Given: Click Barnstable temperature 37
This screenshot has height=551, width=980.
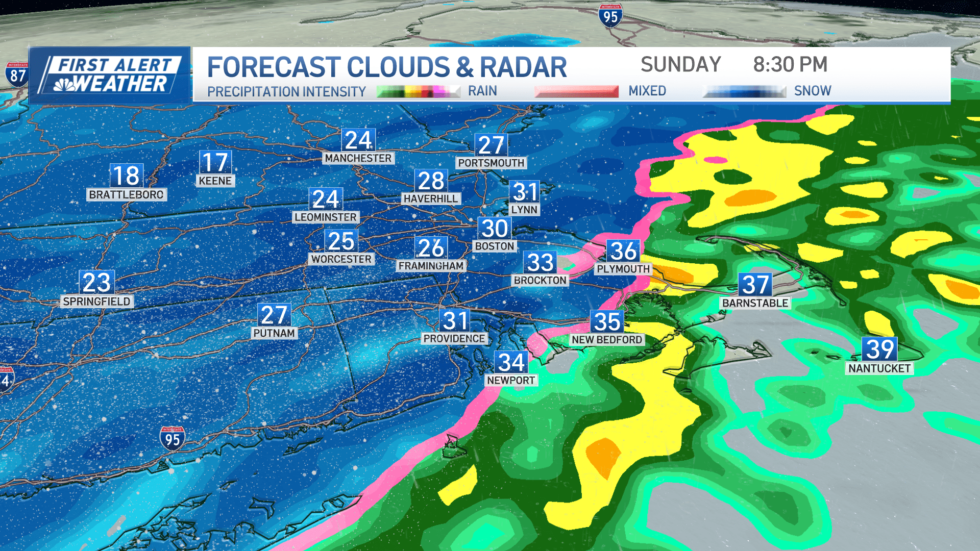Looking at the screenshot, I should [755, 285].
